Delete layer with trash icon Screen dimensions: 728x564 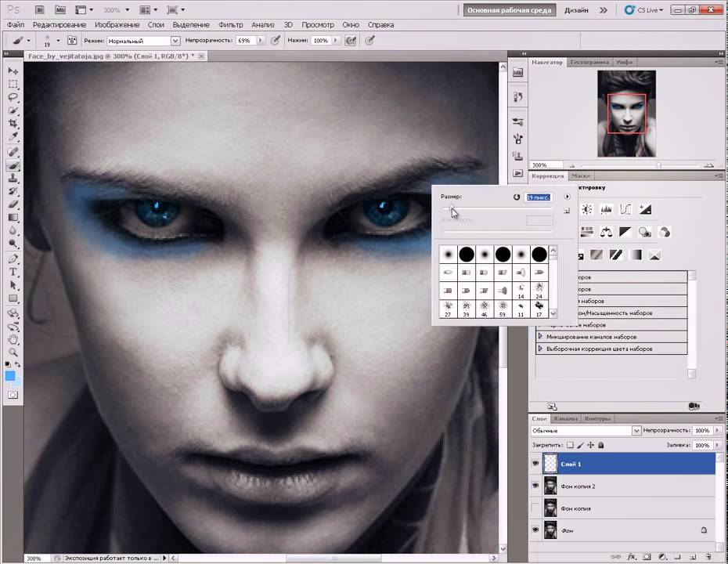click(708, 557)
